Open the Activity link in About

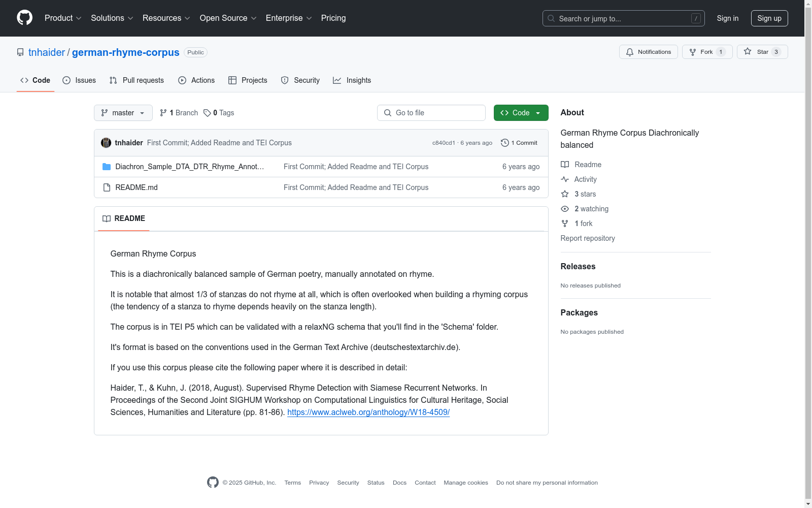(x=579, y=179)
